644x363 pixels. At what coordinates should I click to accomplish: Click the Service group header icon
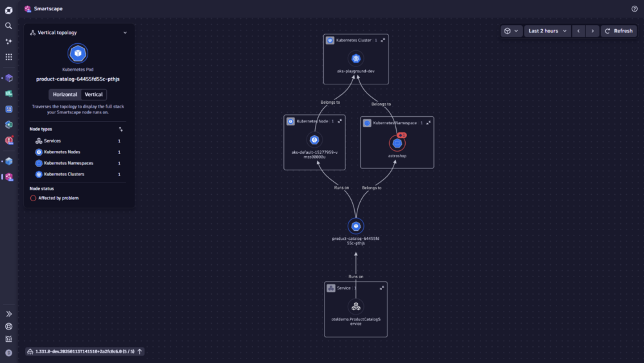pos(331,288)
